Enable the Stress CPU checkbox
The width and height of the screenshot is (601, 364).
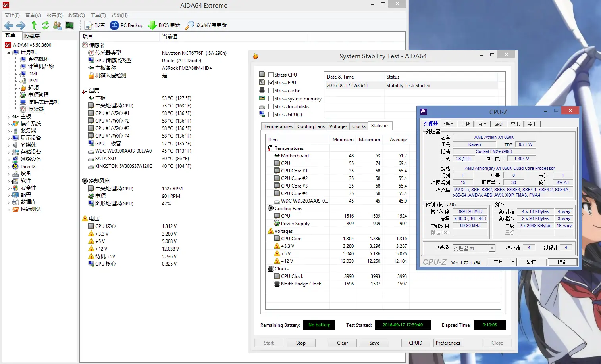271,75
